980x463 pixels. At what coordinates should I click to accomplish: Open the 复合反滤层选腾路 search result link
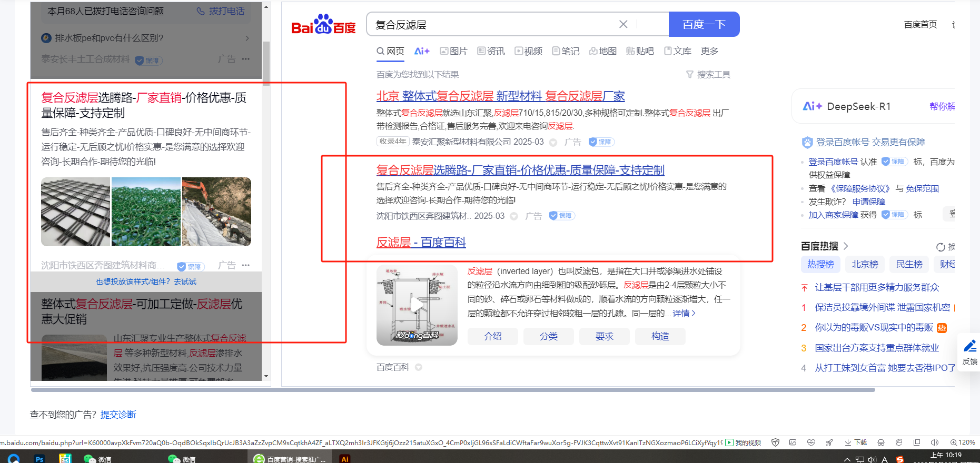coord(520,170)
